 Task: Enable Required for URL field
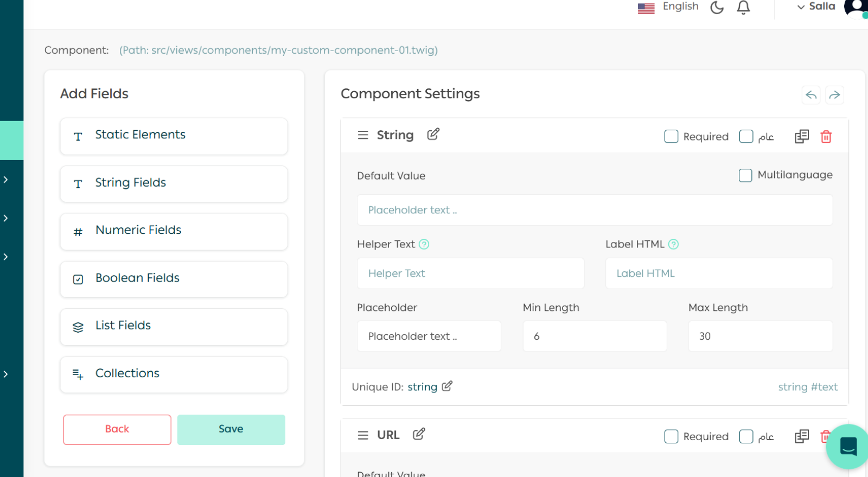point(671,436)
